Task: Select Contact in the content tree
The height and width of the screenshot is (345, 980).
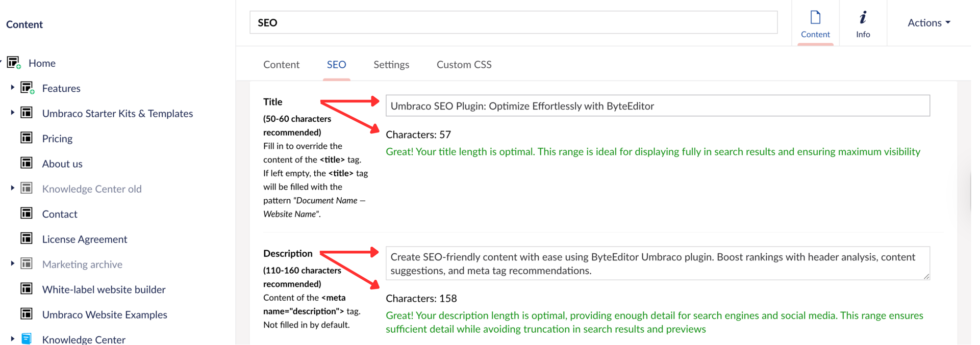Action: (x=60, y=214)
